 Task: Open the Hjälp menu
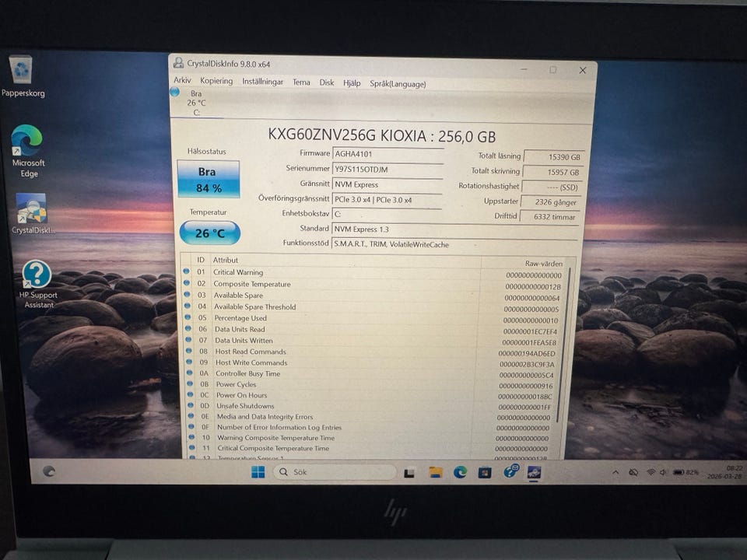click(352, 83)
